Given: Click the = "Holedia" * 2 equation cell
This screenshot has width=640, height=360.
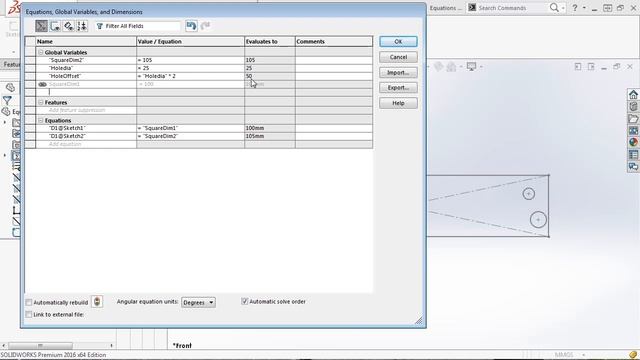Looking at the screenshot, I should [x=190, y=76].
